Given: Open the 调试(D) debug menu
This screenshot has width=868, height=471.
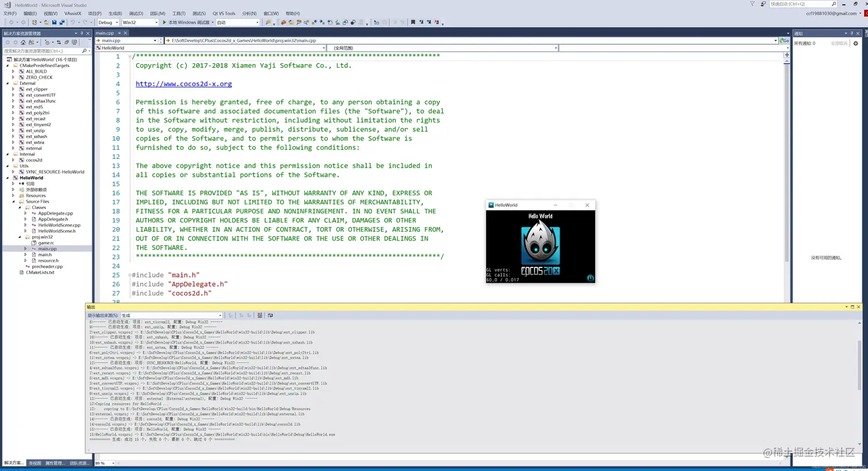Looking at the screenshot, I should point(136,13).
